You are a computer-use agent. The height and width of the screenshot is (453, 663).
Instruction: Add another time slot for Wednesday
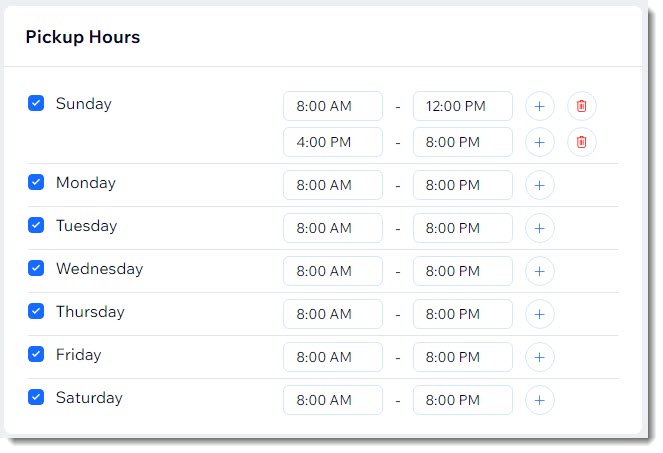tap(540, 271)
